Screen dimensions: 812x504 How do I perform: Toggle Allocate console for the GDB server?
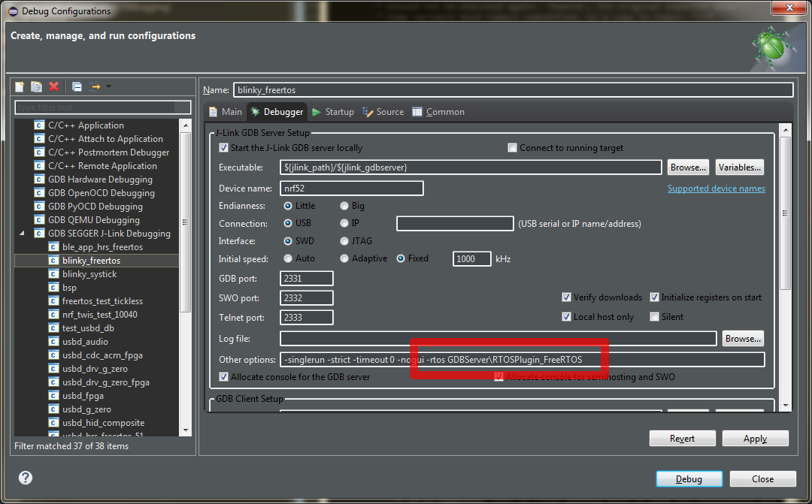click(x=224, y=377)
